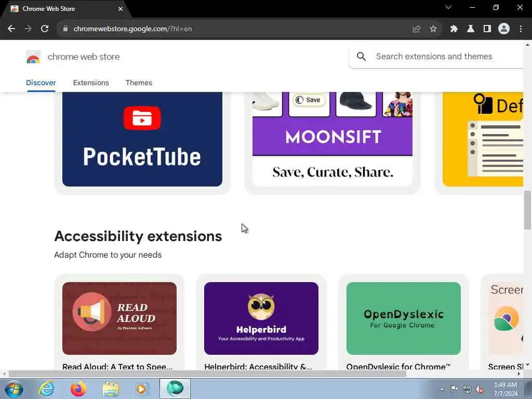This screenshot has height=399, width=532.
Task: Open the profile avatar menu
Action: (504, 29)
